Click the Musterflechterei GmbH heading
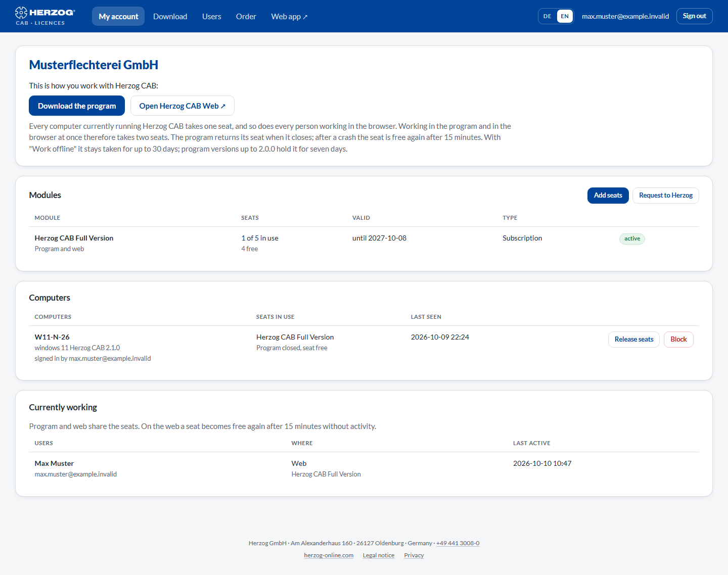728x575 pixels. [94, 65]
